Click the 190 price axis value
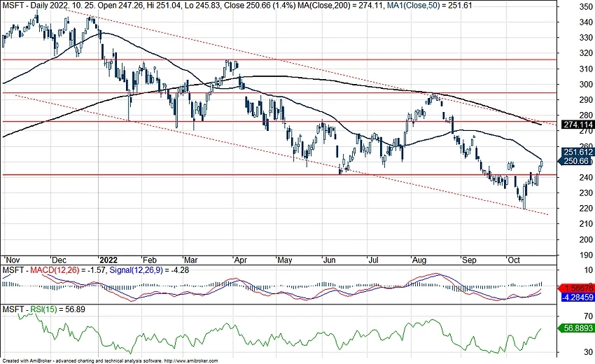Image resolution: width=595 pixels, height=364 pixels. [586, 255]
